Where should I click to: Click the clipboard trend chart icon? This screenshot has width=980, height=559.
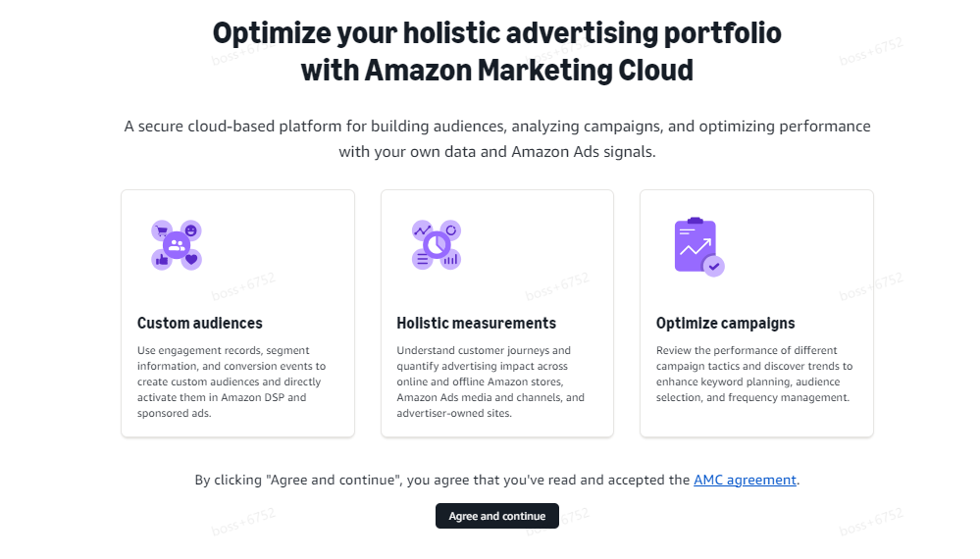coord(695,245)
